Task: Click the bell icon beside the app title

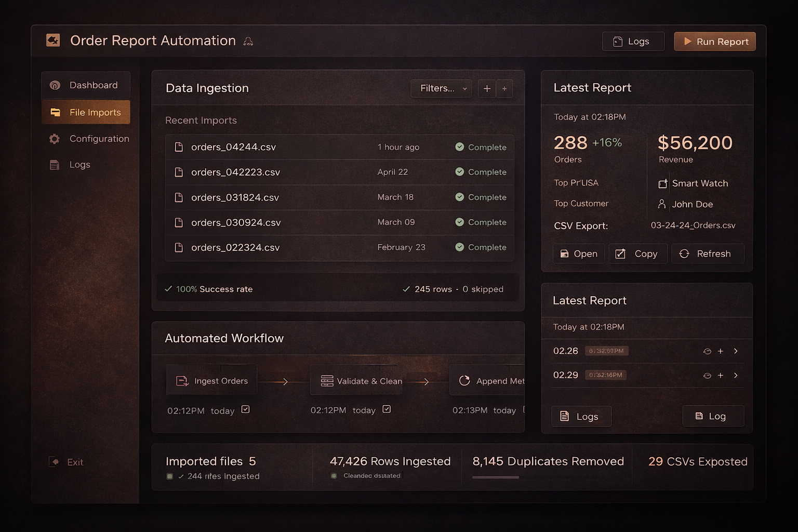Action: [x=248, y=41]
